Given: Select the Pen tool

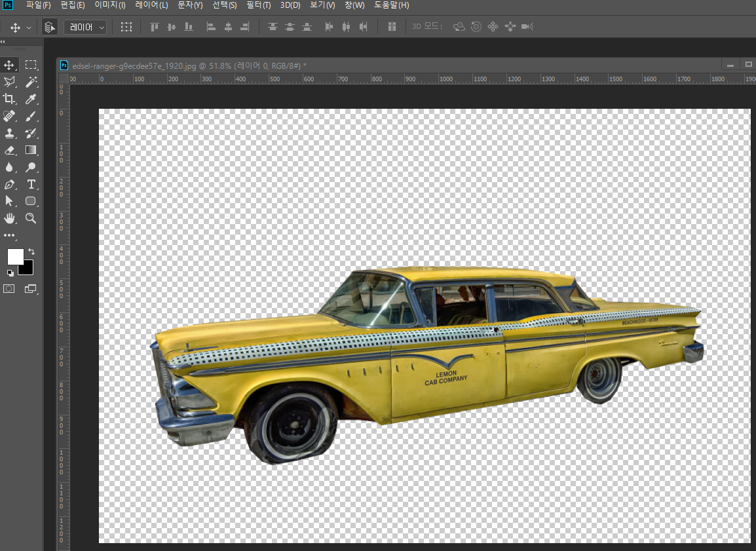Looking at the screenshot, I should pyautogui.click(x=9, y=184).
